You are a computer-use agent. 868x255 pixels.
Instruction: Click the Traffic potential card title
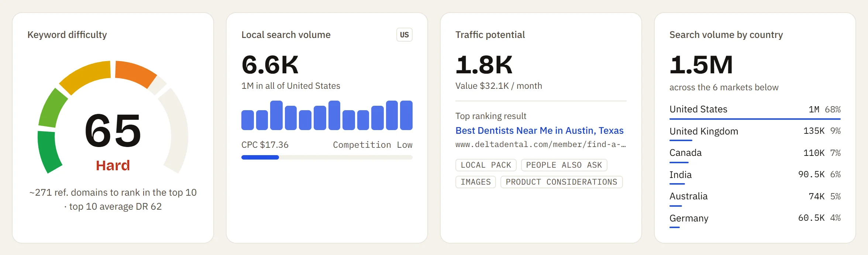click(x=490, y=35)
